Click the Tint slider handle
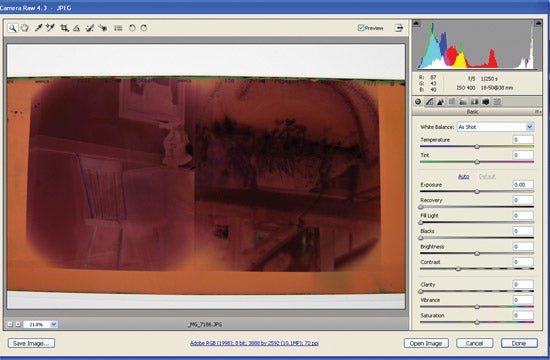 [x=477, y=162]
